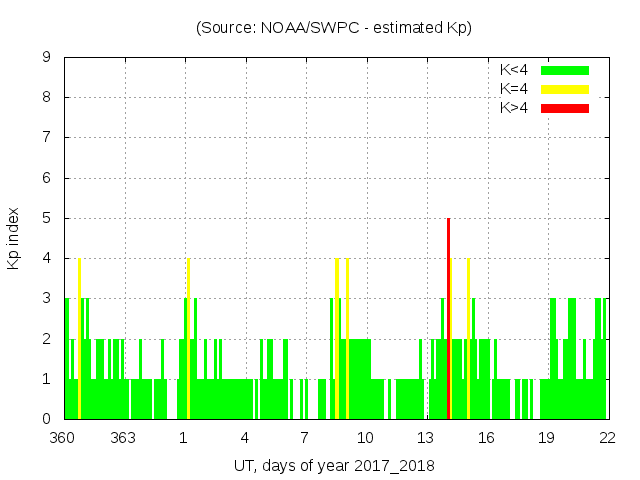Click the chart title source text
640x480 pixels.
(334, 28)
